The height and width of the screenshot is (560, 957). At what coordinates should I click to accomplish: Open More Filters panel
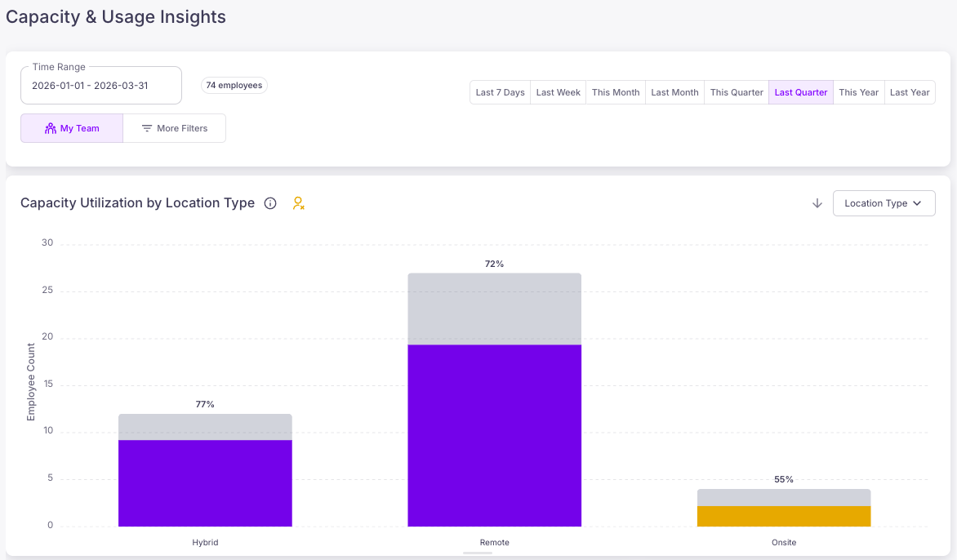click(175, 128)
